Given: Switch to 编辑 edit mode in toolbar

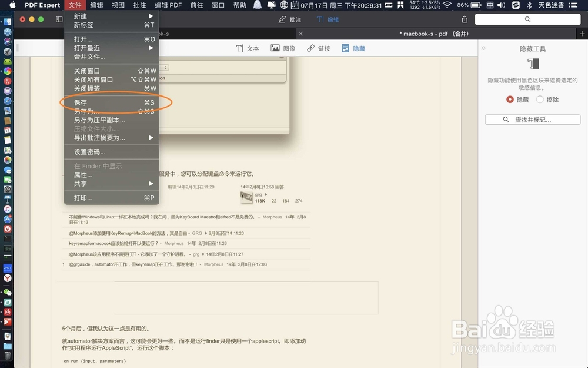Looking at the screenshot, I should 328,19.
